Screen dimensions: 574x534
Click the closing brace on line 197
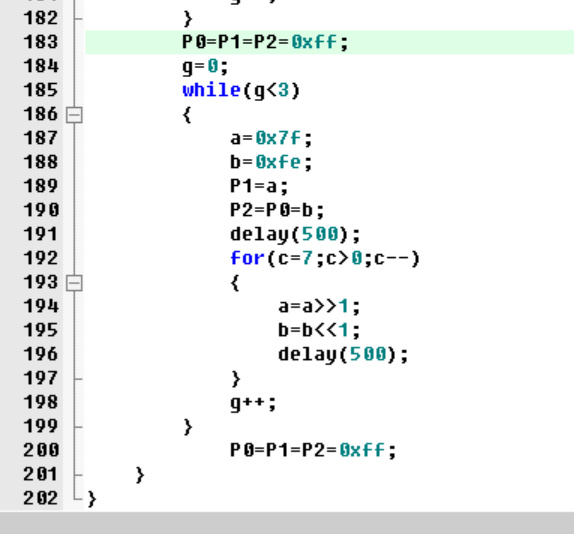(236, 379)
